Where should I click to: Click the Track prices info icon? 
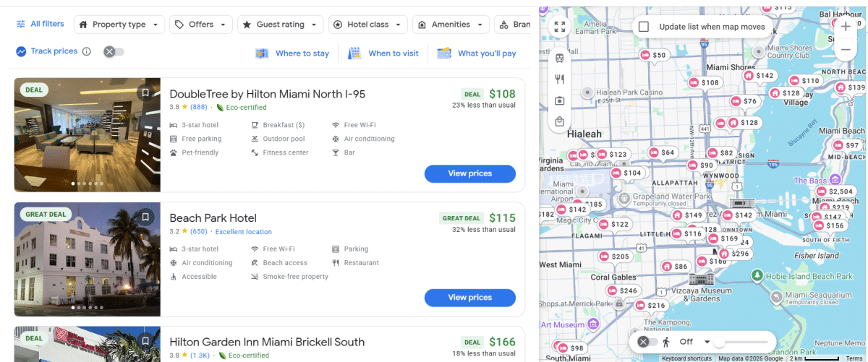point(87,51)
